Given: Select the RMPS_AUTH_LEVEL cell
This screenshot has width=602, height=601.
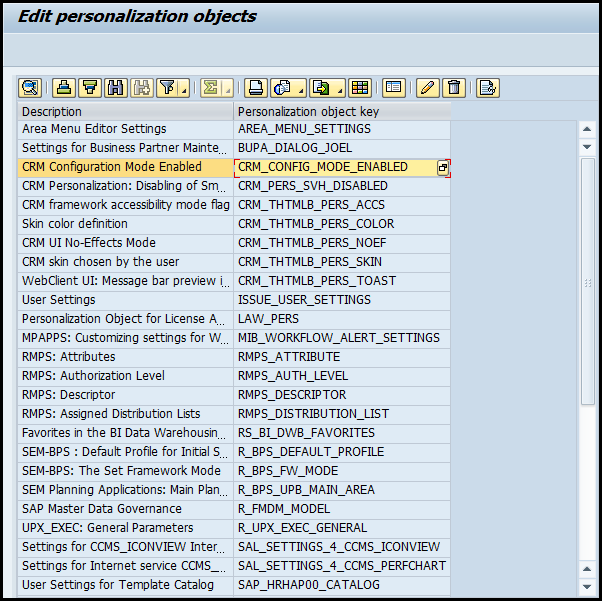Looking at the screenshot, I should 342,376.
